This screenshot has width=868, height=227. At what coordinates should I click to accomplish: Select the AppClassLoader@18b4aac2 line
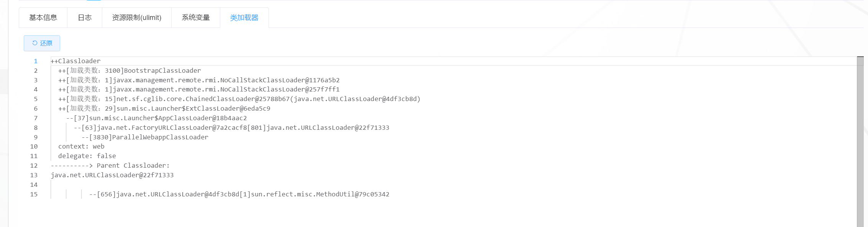(156, 118)
